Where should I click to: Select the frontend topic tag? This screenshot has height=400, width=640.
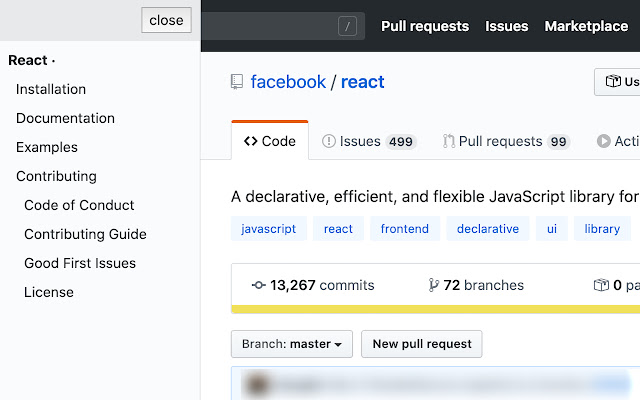pyautogui.click(x=405, y=229)
